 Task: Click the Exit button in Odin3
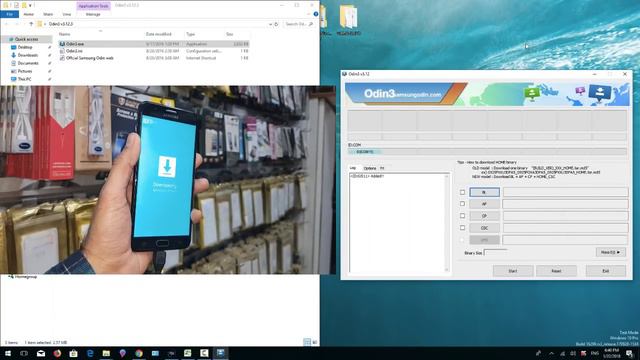pyautogui.click(x=606, y=271)
